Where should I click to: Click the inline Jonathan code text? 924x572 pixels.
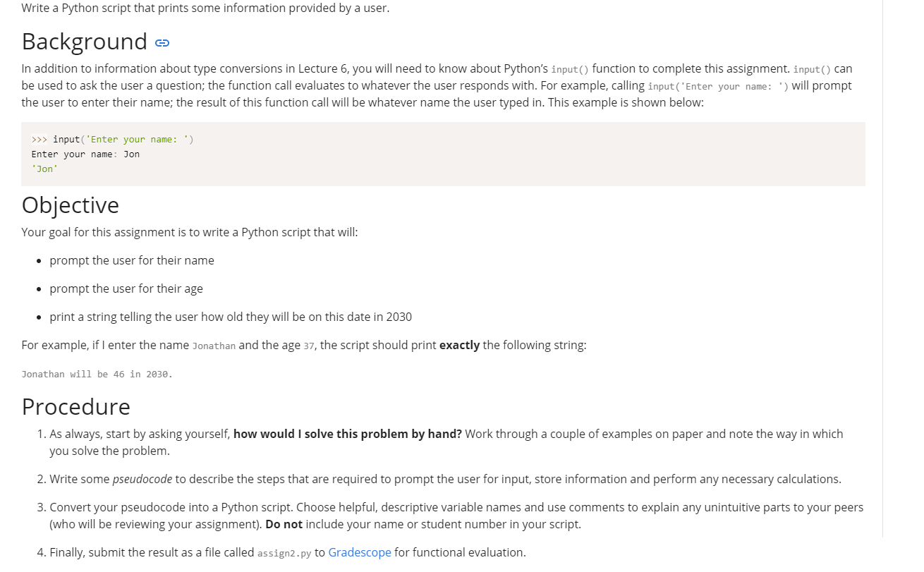click(x=214, y=346)
